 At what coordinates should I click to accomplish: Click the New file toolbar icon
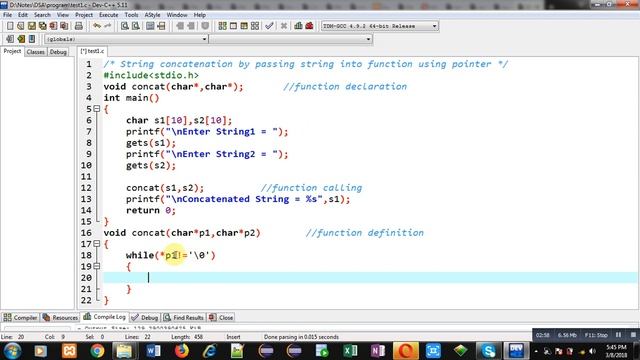point(10,26)
